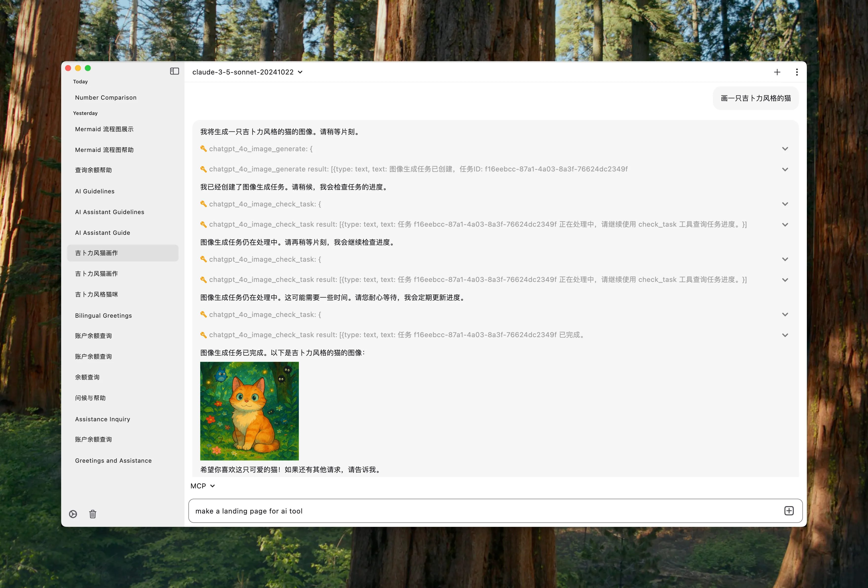868x588 pixels.
Task: Open the three-dot more options menu
Action: pos(797,72)
